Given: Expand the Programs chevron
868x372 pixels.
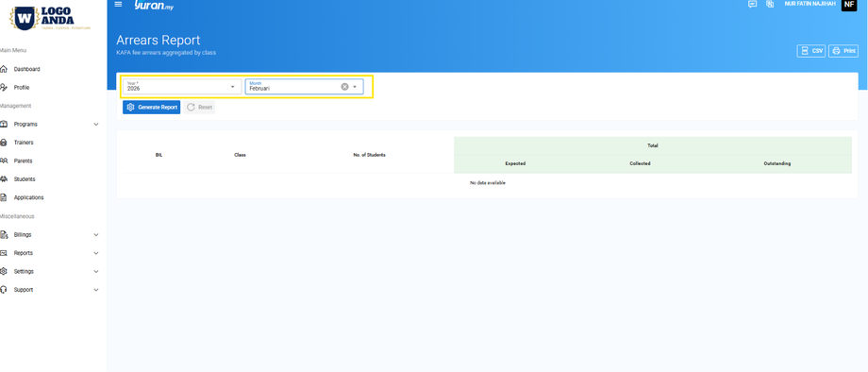Looking at the screenshot, I should pyautogui.click(x=96, y=124).
